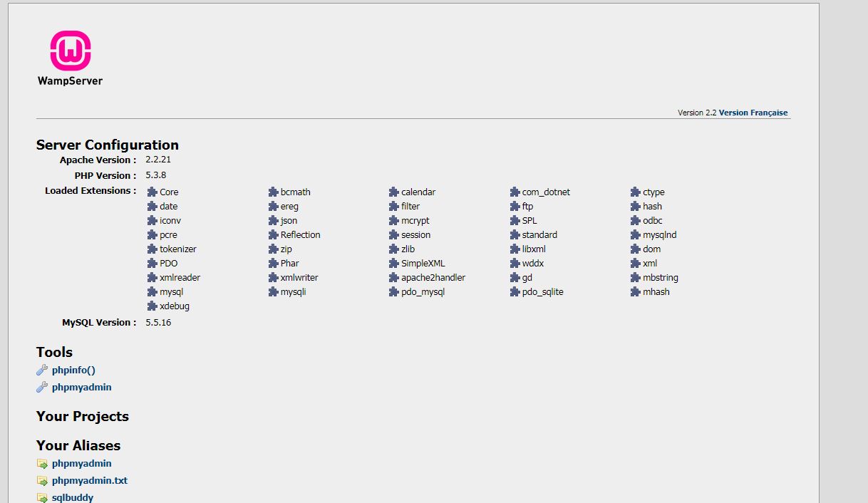The width and height of the screenshot is (868, 503).
Task: Click the puzzle icon beside iconv
Action: click(x=152, y=221)
